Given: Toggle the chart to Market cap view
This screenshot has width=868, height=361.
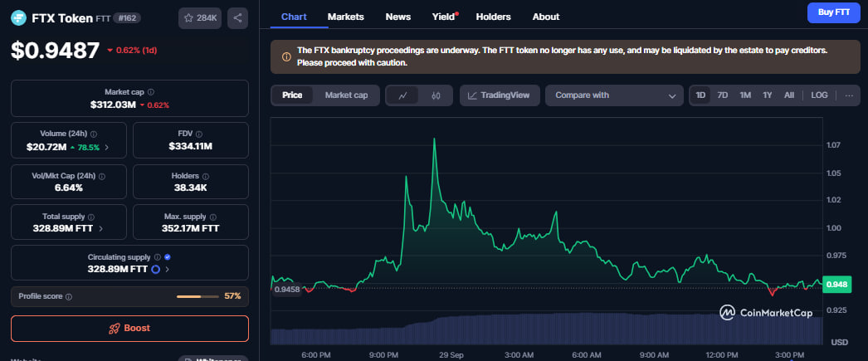Looking at the screenshot, I should (x=346, y=95).
